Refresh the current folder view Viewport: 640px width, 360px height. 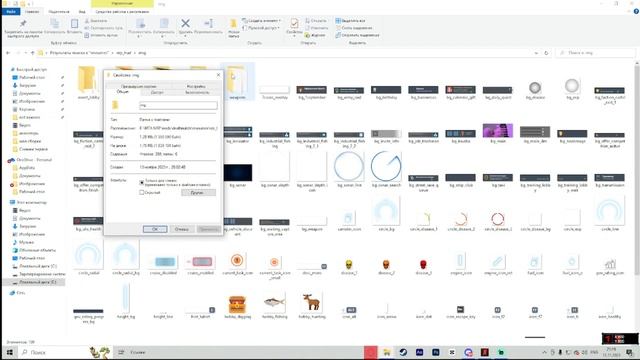click(546, 53)
